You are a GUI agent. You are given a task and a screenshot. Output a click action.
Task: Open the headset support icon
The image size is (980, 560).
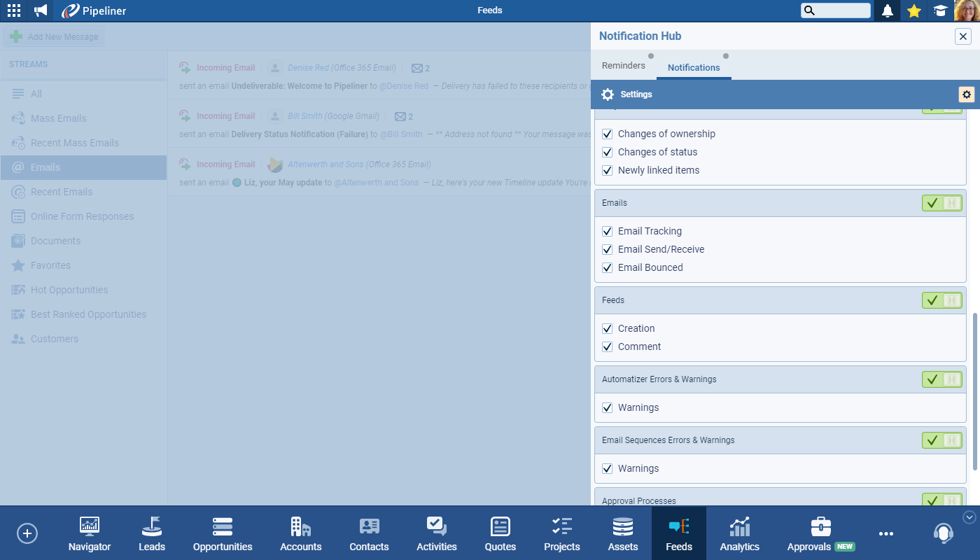pos(943,533)
